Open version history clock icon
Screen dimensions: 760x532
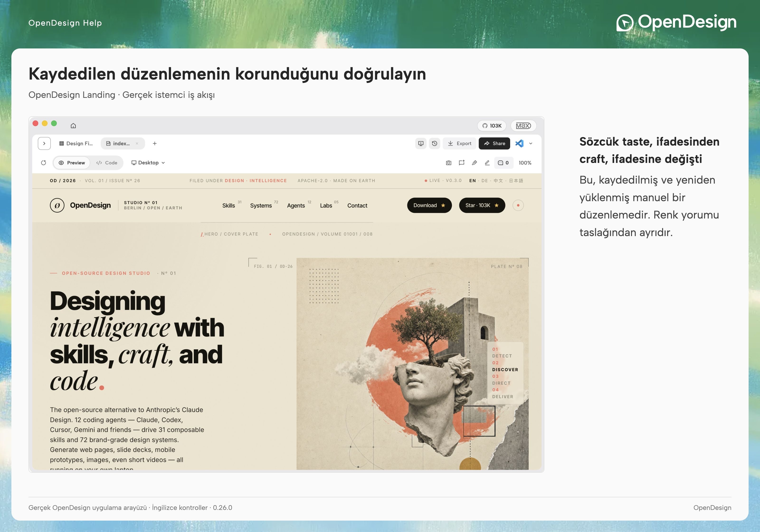[x=435, y=143]
